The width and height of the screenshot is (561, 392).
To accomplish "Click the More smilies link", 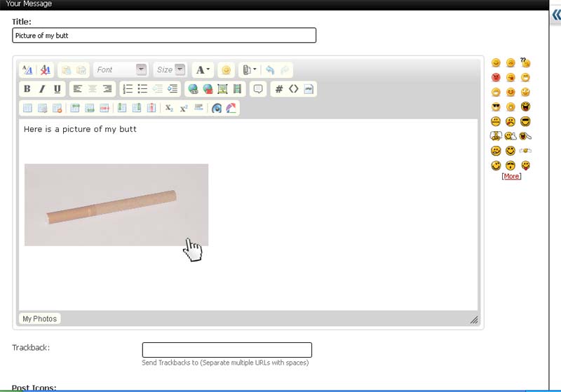I will click(x=511, y=176).
